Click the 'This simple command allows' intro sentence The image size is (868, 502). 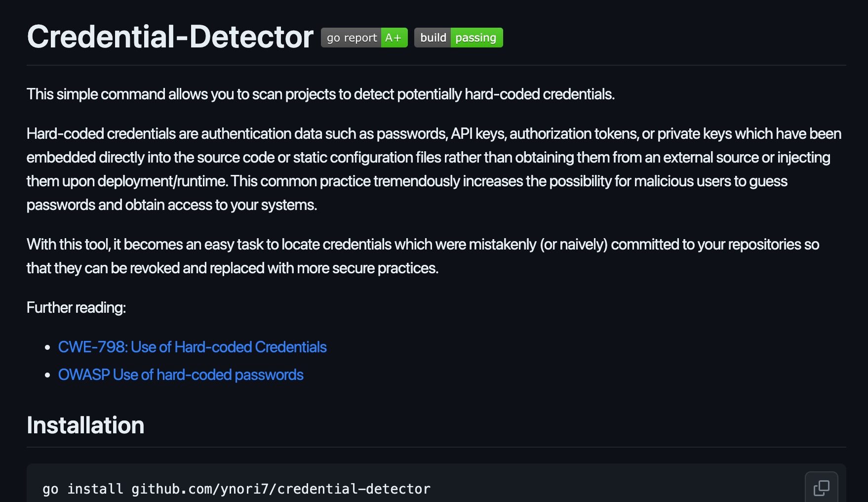[320, 94]
